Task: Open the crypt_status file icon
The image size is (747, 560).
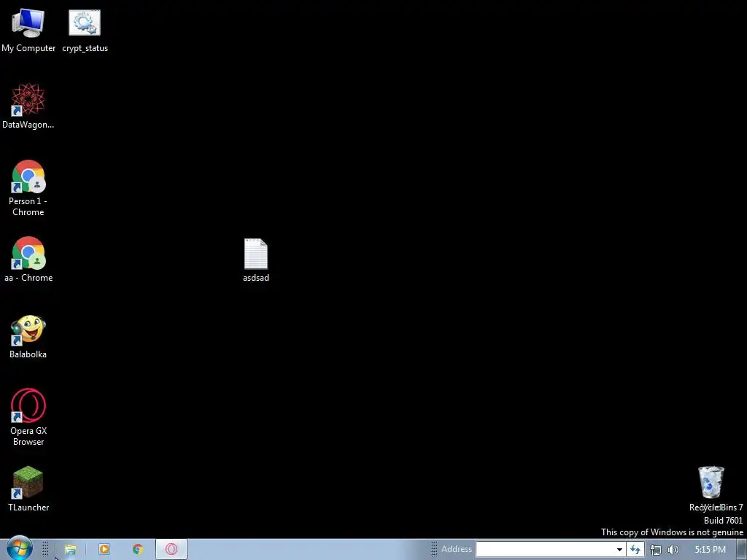Action: coord(85,31)
